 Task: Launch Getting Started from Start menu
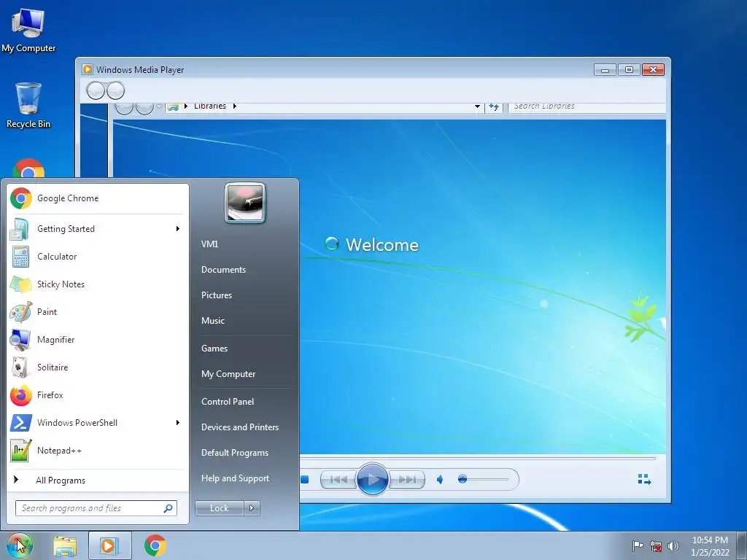click(98, 228)
